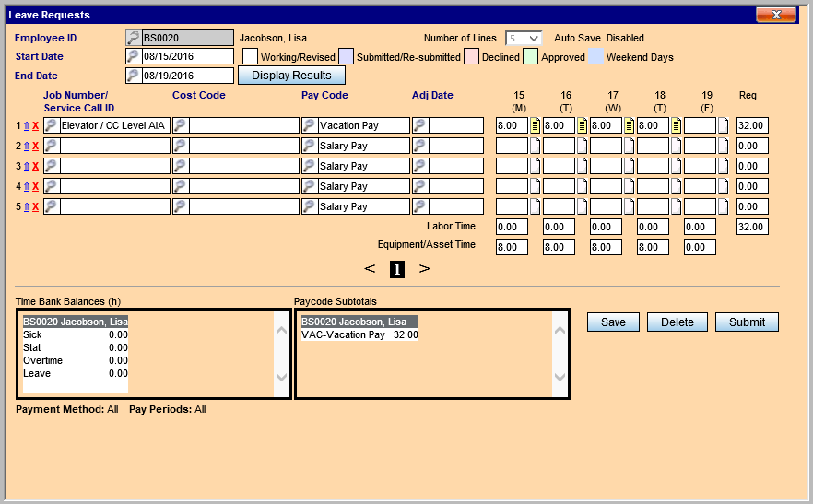Viewport: 813px width, 504px height.
Task: Go to previous page with < arrow
Action: (370, 269)
